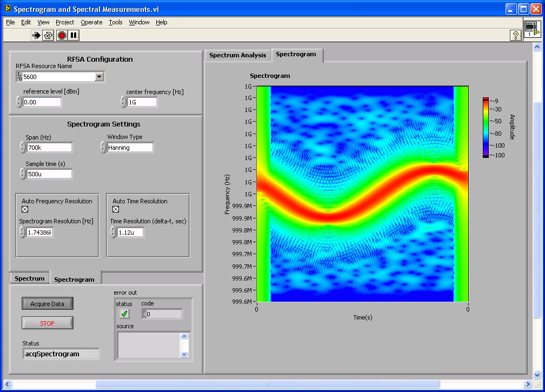Click the Amplitude color scale bar
Viewport: 545px width, 392px height.
point(486,128)
